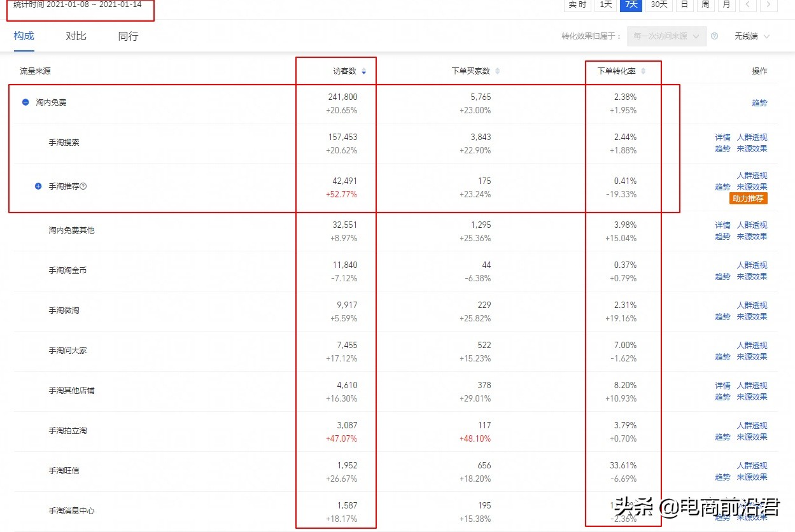The height and width of the screenshot is (532, 795).
Task: Open 来源效果 for 手淘搜索 row
Action: coord(752,148)
